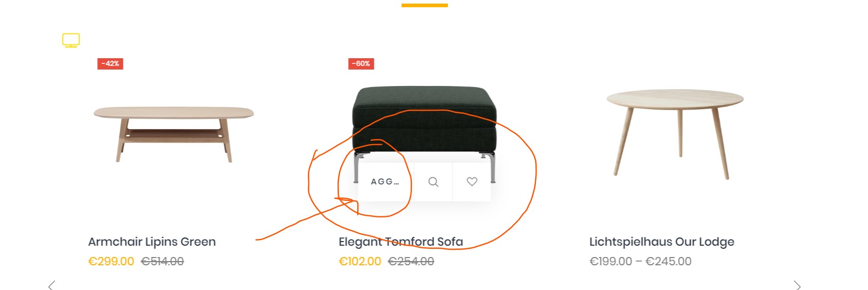Open Elegant Tomford Sofa product link

pos(401,242)
